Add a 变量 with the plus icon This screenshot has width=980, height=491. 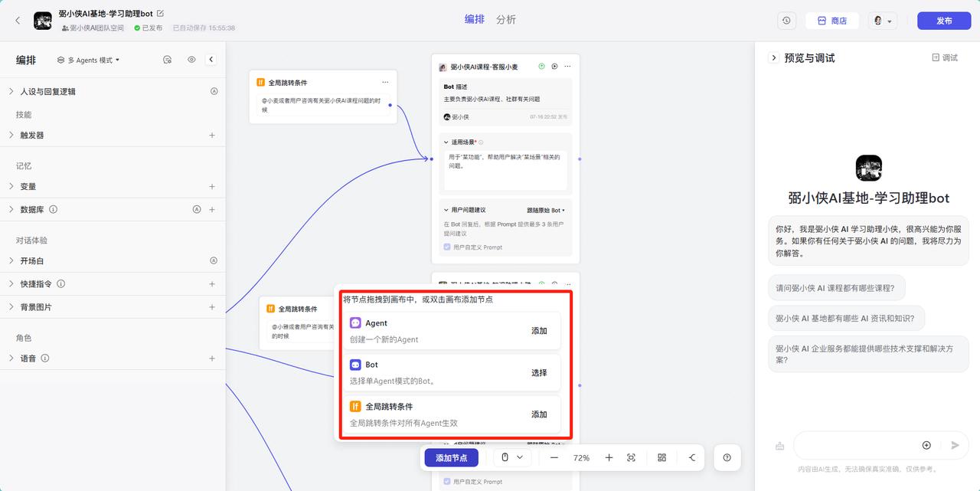coord(212,186)
